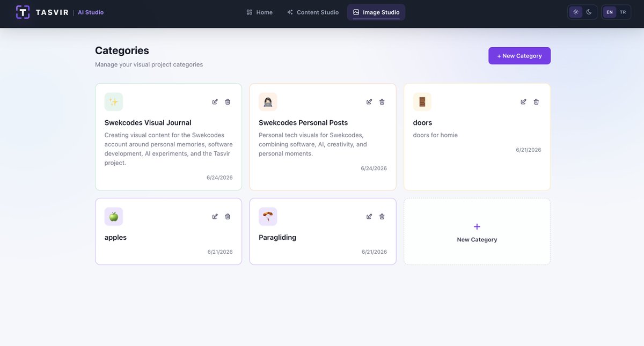Click the Categories page heading
The image size is (644, 346).
pos(122,50)
